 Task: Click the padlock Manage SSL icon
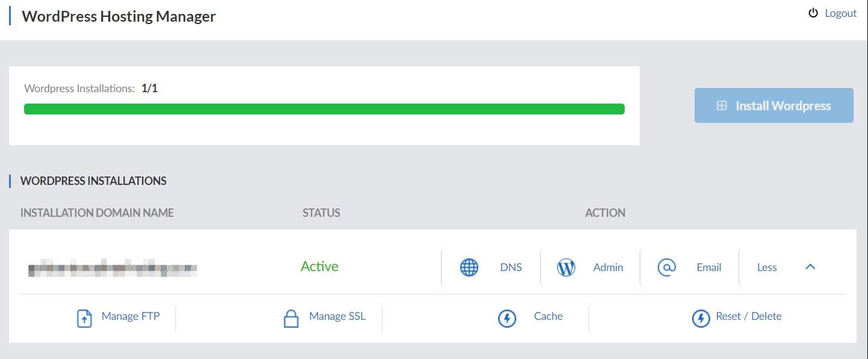(291, 319)
